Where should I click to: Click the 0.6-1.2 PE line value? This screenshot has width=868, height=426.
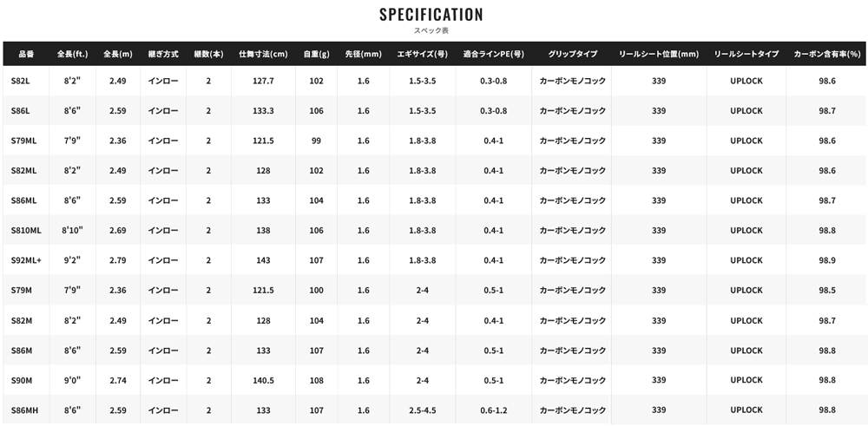click(x=494, y=410)
